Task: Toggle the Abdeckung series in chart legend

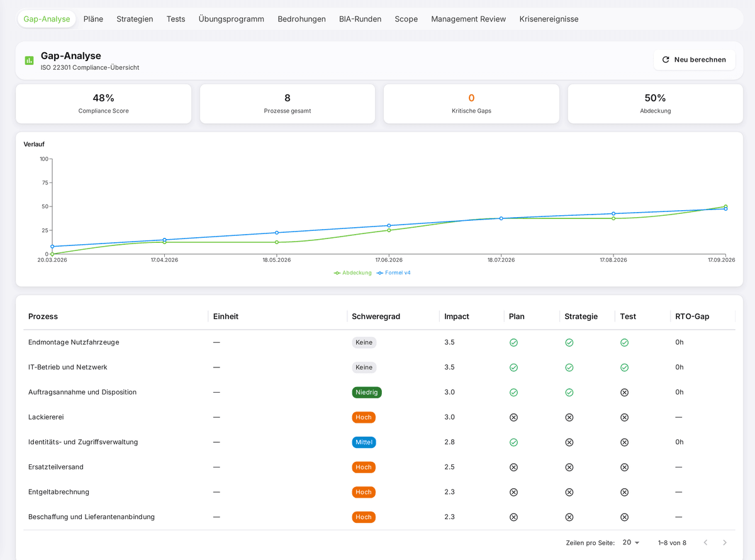Action: 352,273
